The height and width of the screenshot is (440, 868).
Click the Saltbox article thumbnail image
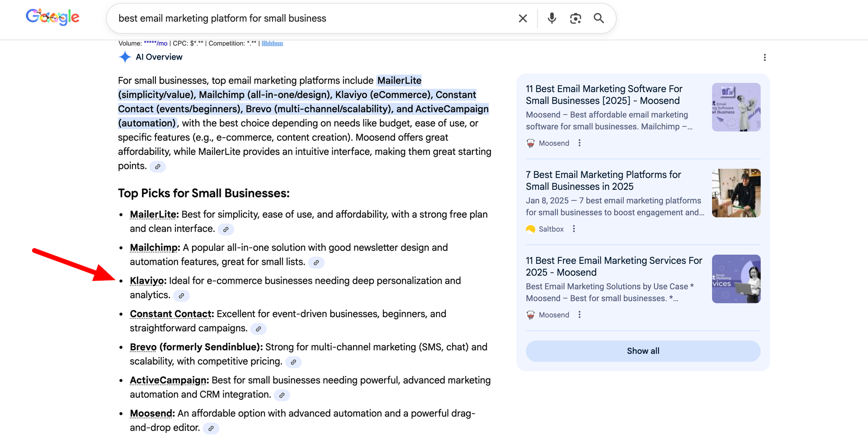point(736,193)
